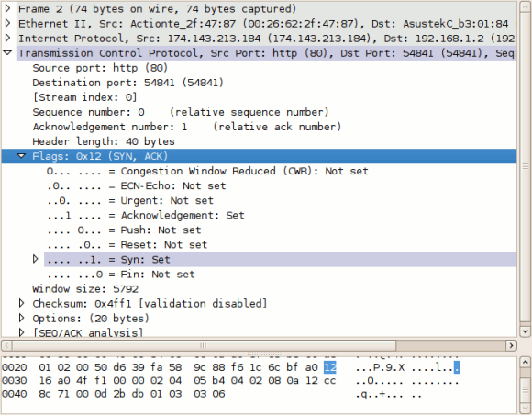Expand the Ethernet II protocol node
532x415 pixels.
pos(8,23)
